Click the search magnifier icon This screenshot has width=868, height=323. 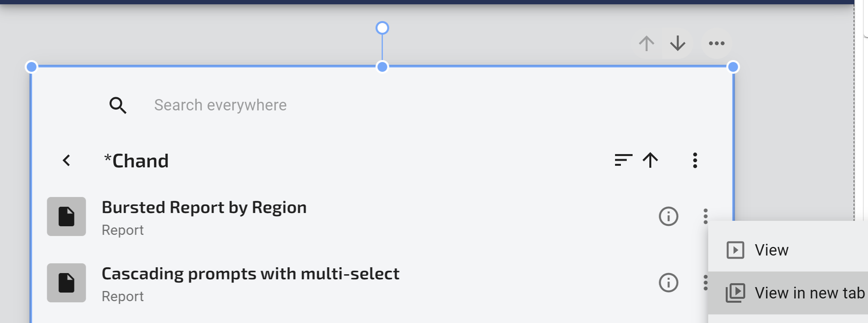pos(118,105)
